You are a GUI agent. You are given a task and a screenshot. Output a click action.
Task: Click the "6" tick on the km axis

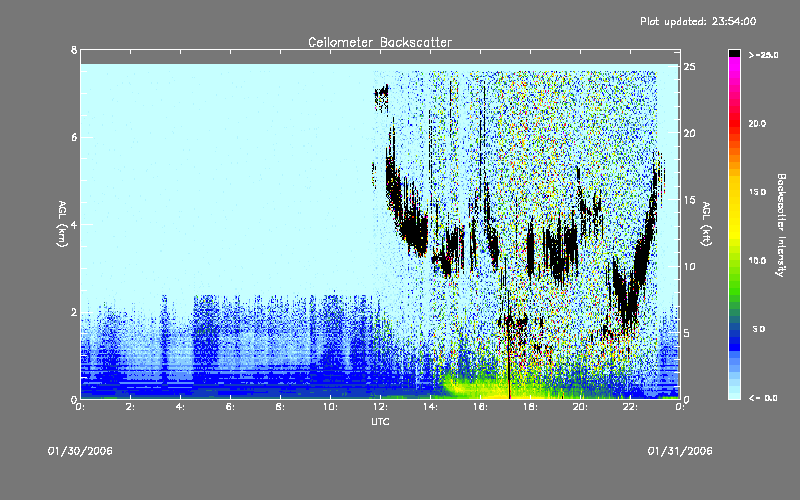point(74,137)
